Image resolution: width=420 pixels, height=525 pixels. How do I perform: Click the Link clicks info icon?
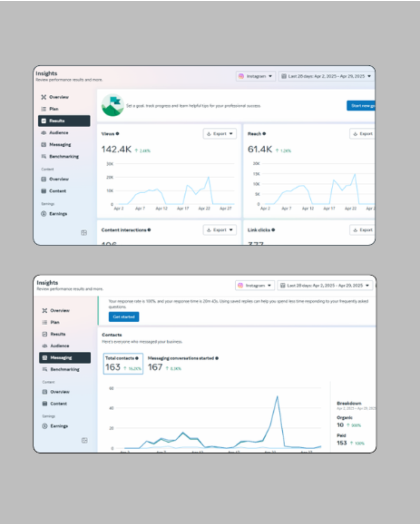click(x=273, y=230)
